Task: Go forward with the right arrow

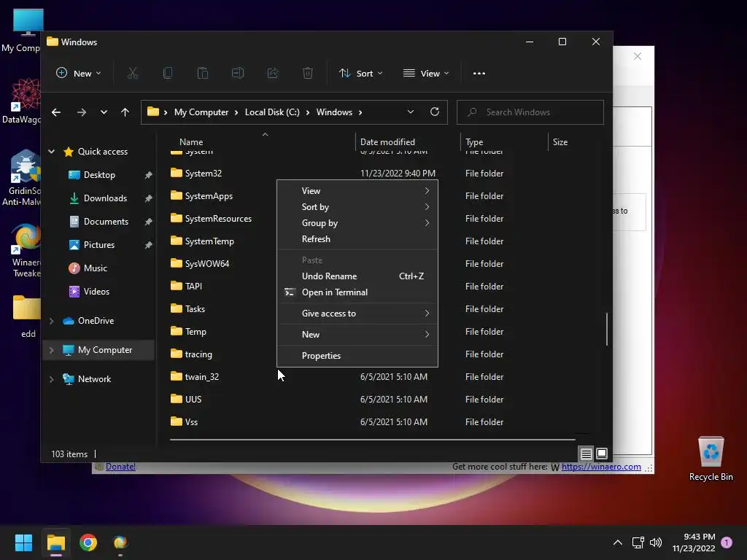Action: pyautogui.click(x=82, y=112)
